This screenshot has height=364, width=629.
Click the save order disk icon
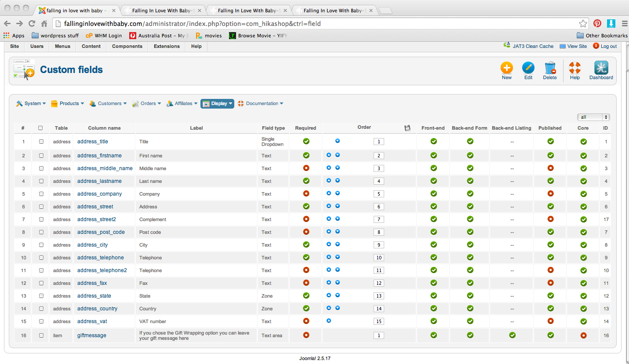407,128
